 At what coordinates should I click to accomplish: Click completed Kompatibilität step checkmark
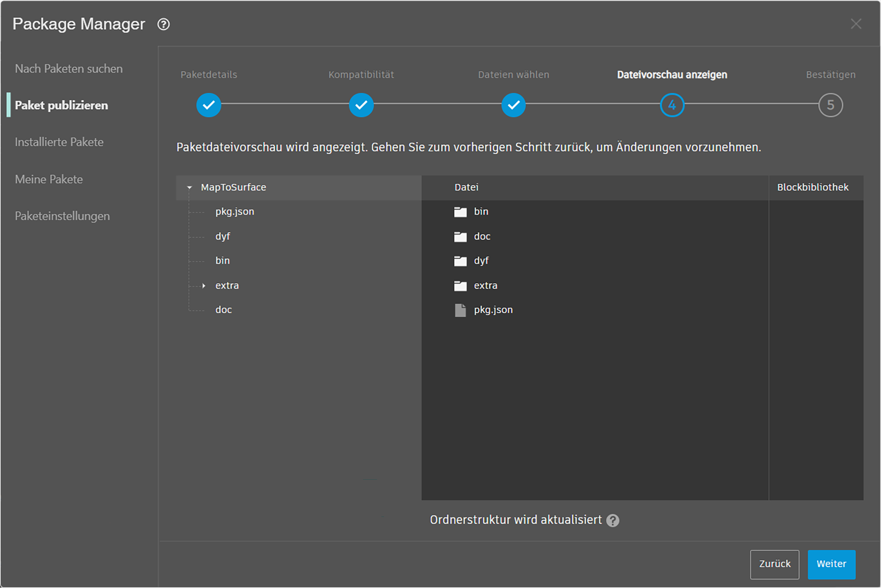(x=361, y=105)
